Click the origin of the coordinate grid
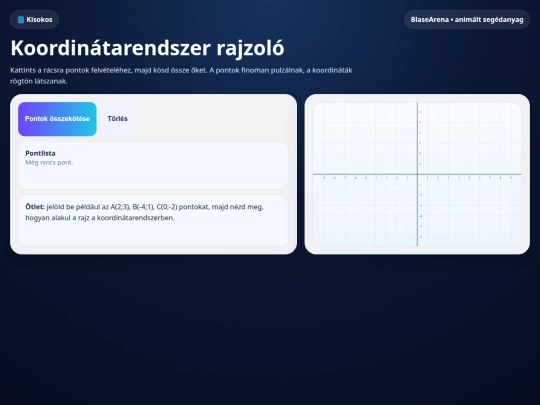Viewport: 540px width, 405px height. pyautogui.click(x=417, y=174)
